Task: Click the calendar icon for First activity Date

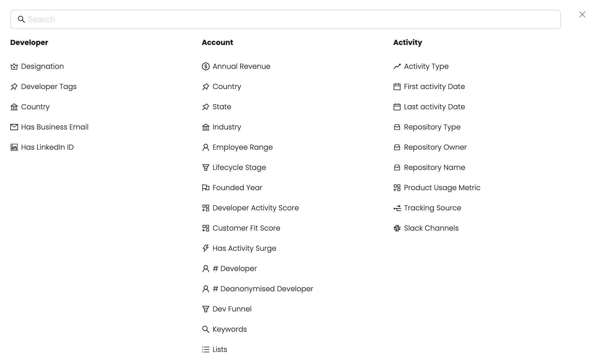Action: pyautogui.click(x=397, y=87)
